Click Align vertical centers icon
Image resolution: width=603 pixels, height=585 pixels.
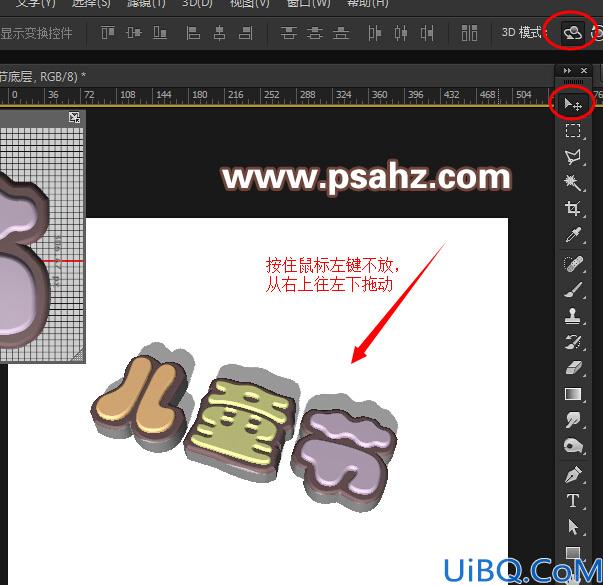tap(133, 33)
